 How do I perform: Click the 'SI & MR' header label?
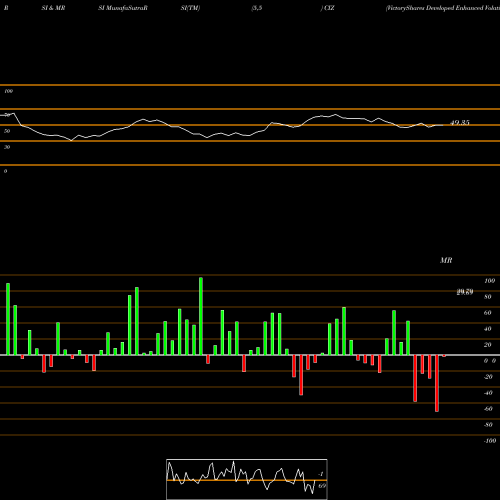click(53, 8)
